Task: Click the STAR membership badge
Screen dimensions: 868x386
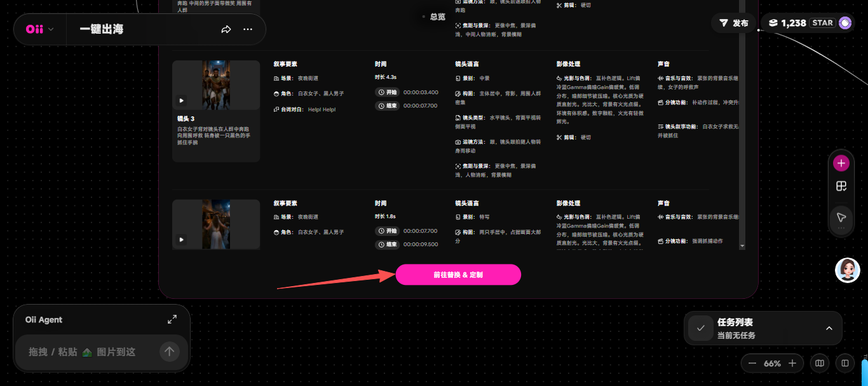Action: pos(822,23)
